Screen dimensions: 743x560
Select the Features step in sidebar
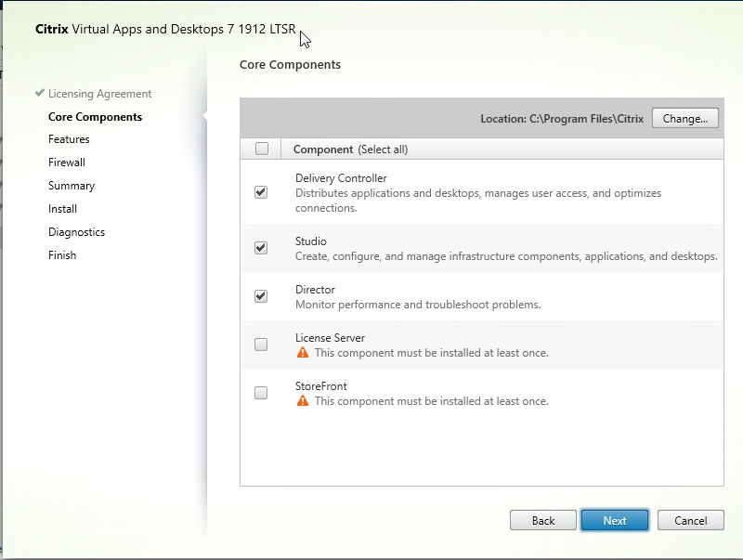69,139
